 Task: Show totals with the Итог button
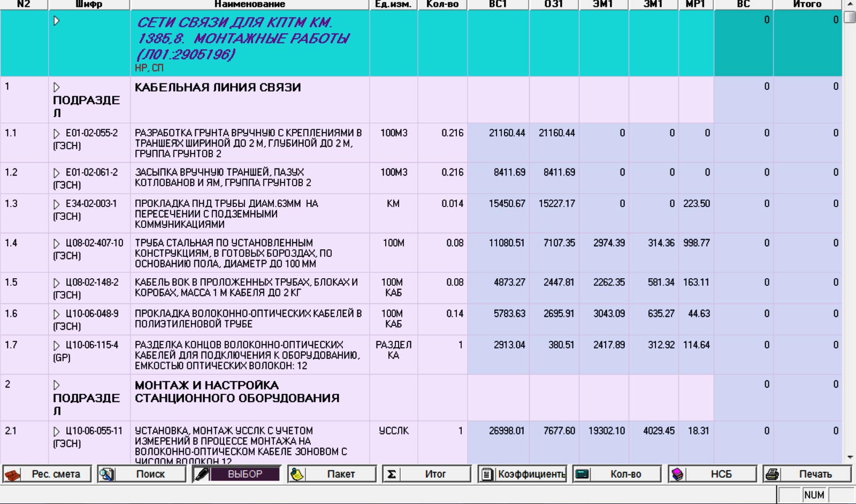426,474
